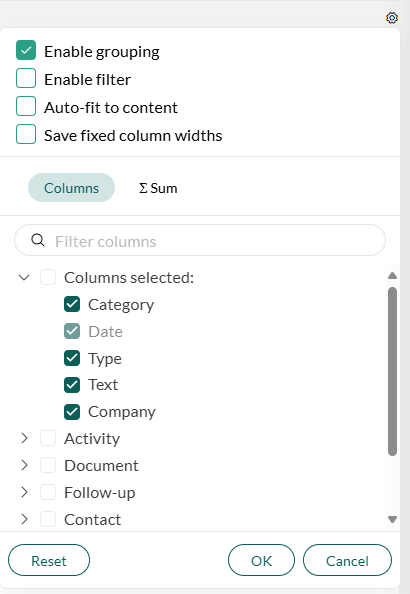Expand the Activity group
The image size is (410, 594).
pos(24,438)
